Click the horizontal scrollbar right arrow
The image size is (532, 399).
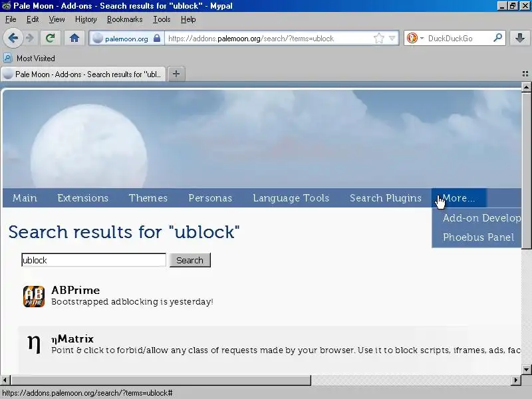[x=516, y=380]
